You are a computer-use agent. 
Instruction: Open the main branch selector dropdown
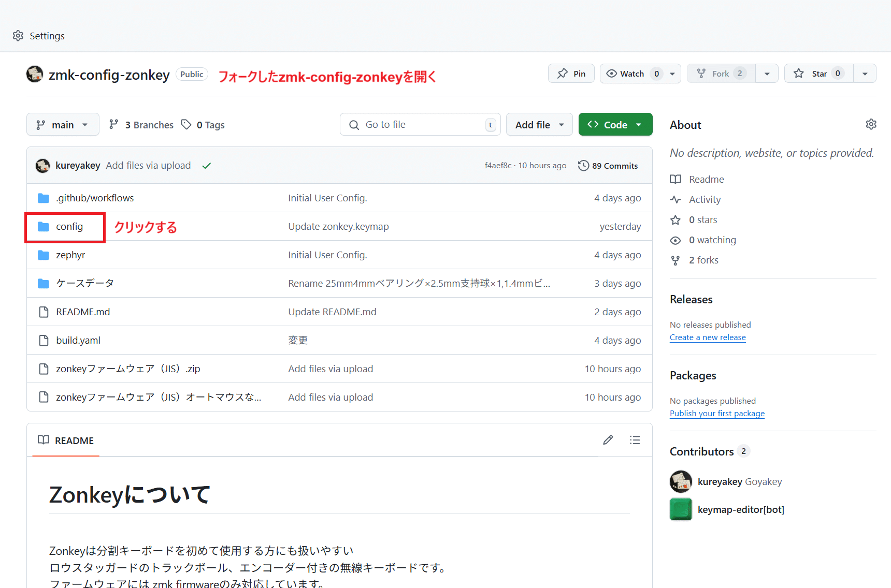(63, 125)
